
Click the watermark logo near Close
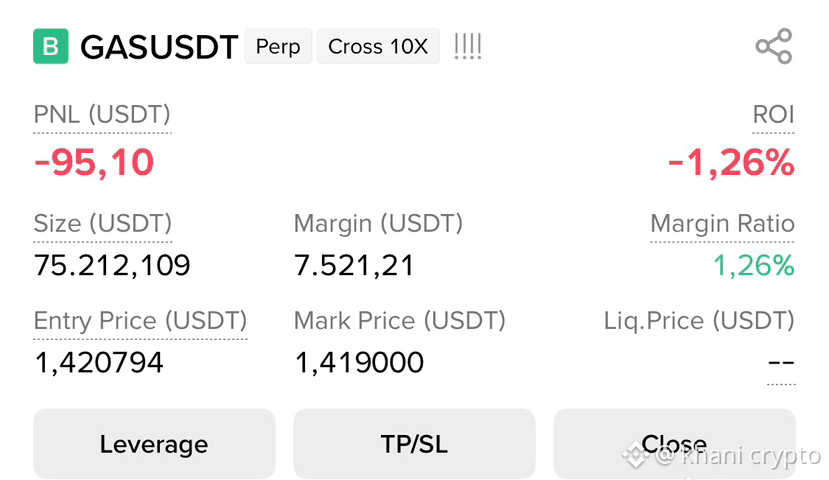click(x=635, y=455)
